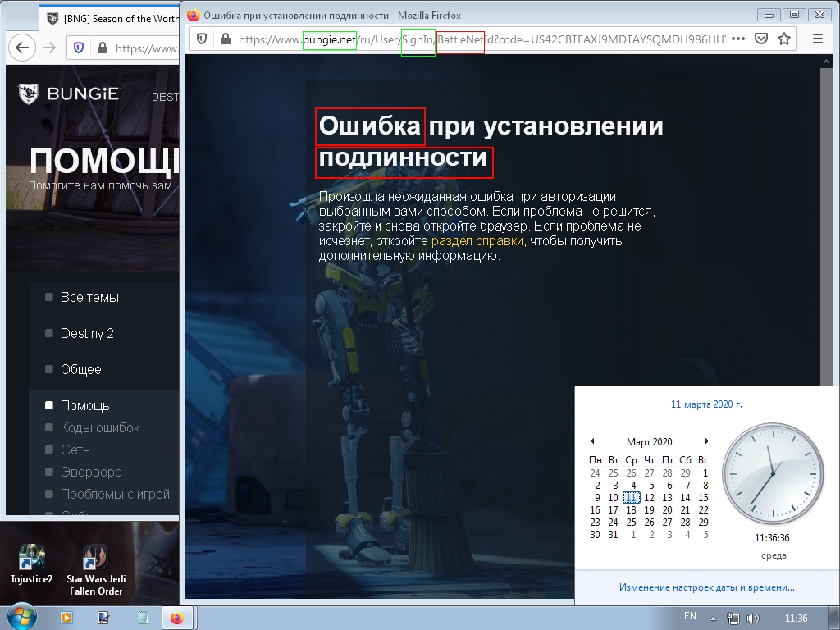Click the second pinned taskbar application icon
Viewport: 840px width, 630px height.
tap(103, 618)
